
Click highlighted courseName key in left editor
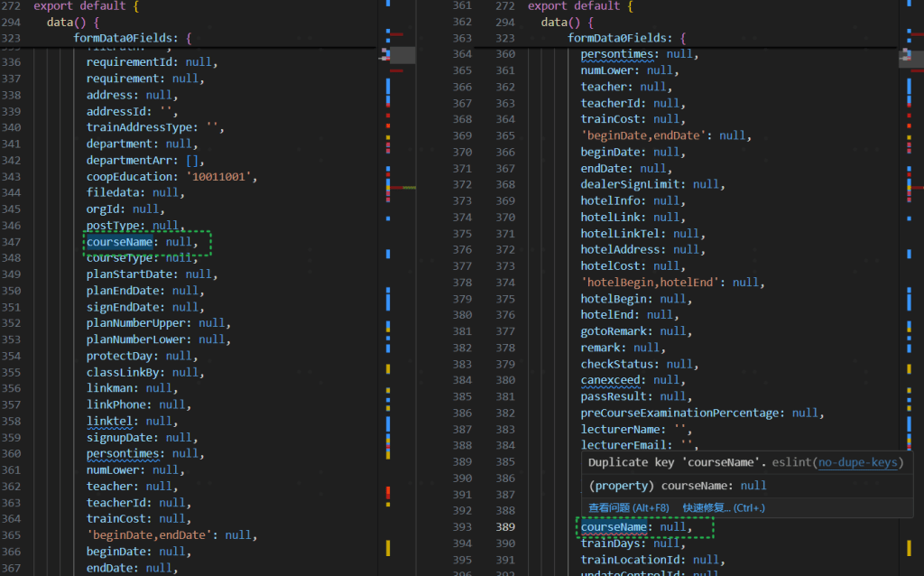tap(120, 242)
